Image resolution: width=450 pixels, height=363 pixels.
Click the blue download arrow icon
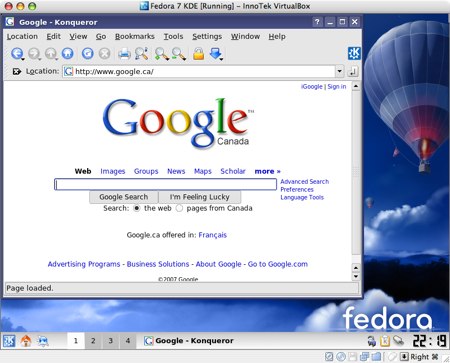pyautogui.click(x=215, y=53)
